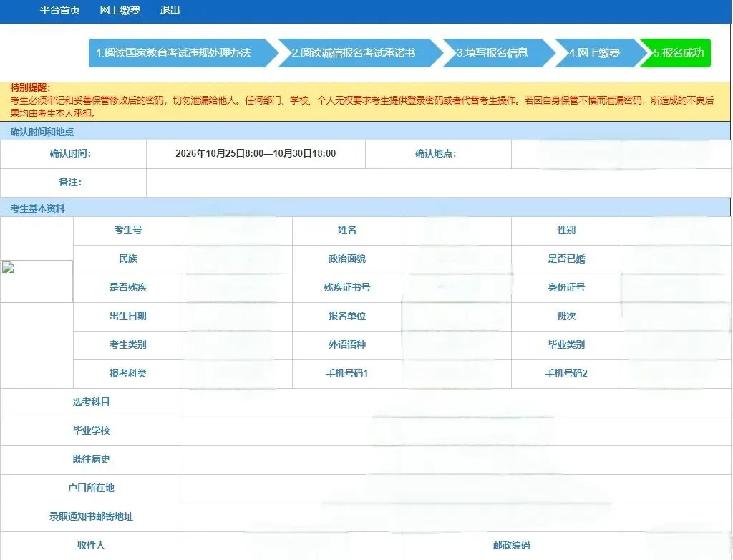This screenshot has height=560, width=733.
Task: Click the 特别提醒 warning heading
Action: point(30,87)
